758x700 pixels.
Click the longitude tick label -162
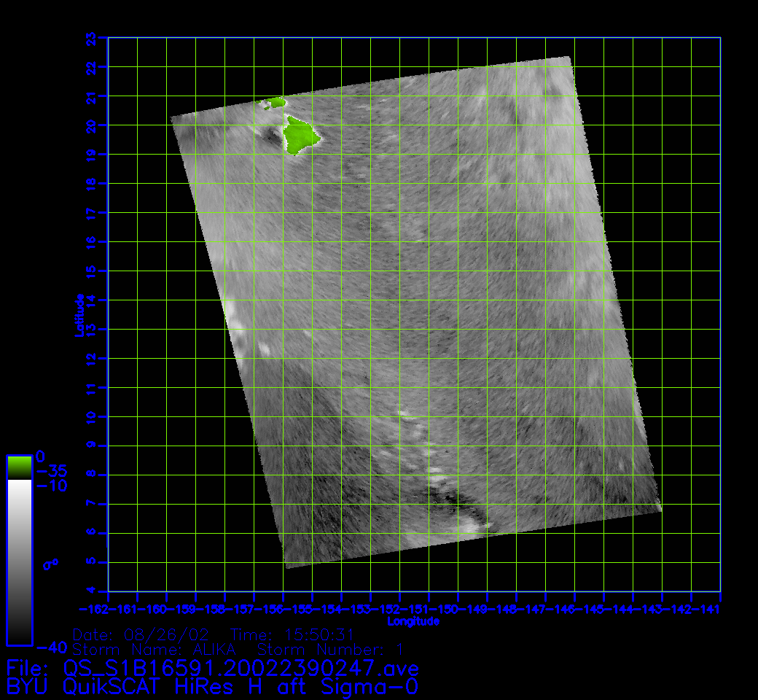coord(95,608)
